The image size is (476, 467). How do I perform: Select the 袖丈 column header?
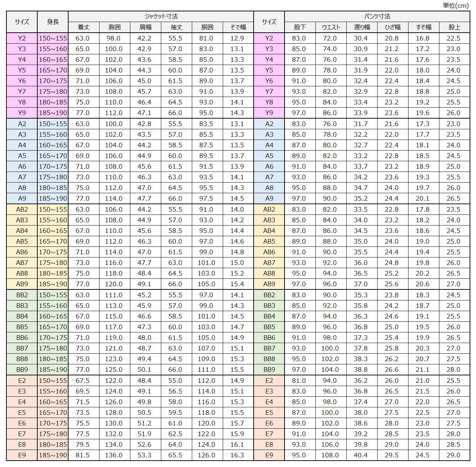coord(176,27)
